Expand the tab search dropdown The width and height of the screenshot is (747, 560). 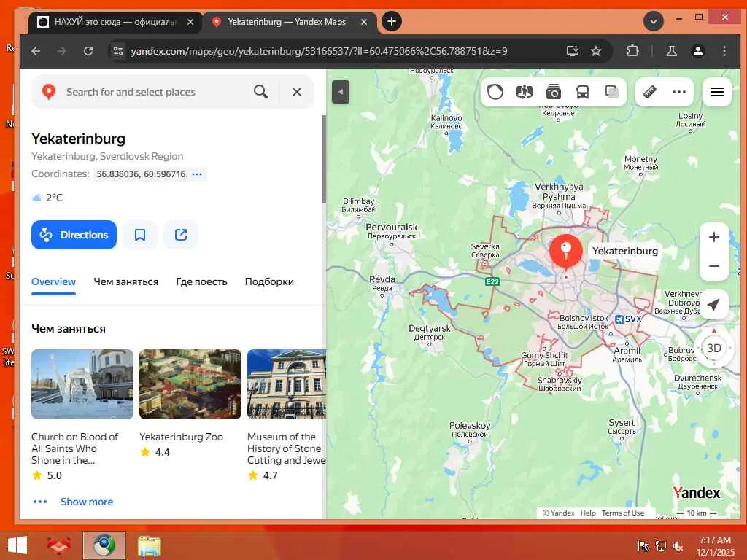[x=654, y=21]
